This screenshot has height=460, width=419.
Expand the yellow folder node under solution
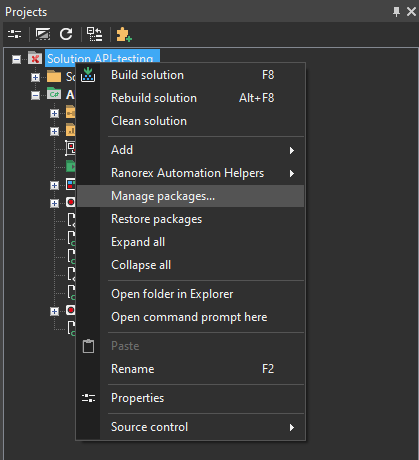pos(35,77)
